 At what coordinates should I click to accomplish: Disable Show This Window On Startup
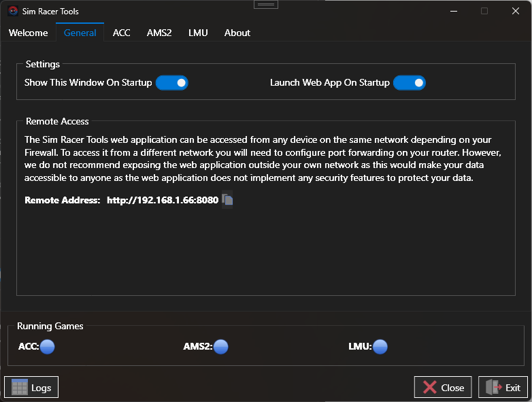tap(172, 83)
